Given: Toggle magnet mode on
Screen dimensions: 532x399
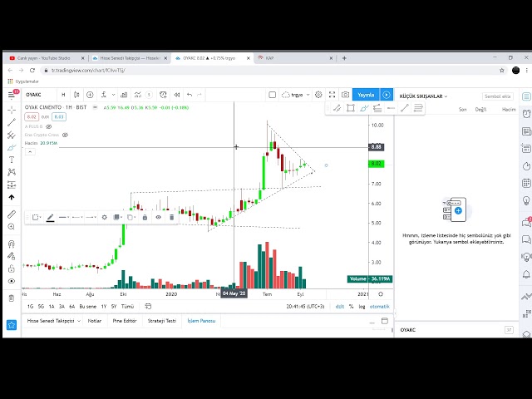Looking at the screenshot, I should pos(12,244).
